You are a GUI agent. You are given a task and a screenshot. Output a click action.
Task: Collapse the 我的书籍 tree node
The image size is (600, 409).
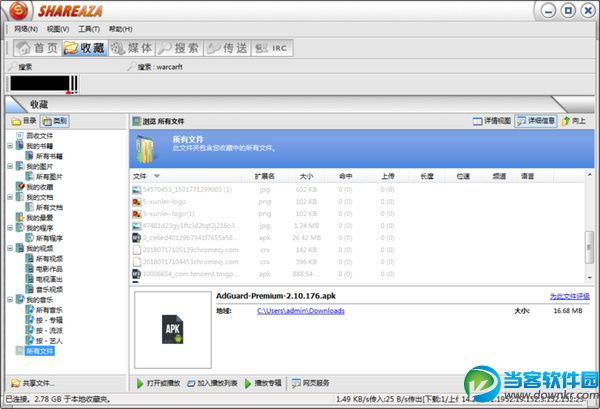click(10, 146)
